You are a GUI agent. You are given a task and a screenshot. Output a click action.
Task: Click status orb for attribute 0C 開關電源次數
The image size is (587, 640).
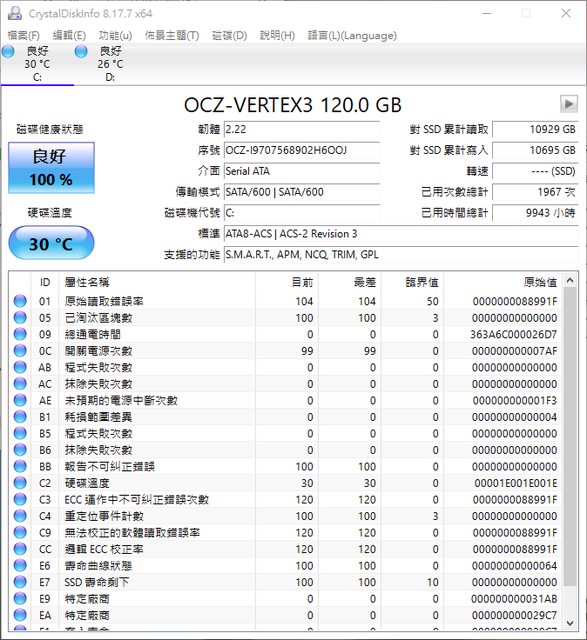(20, 351)
